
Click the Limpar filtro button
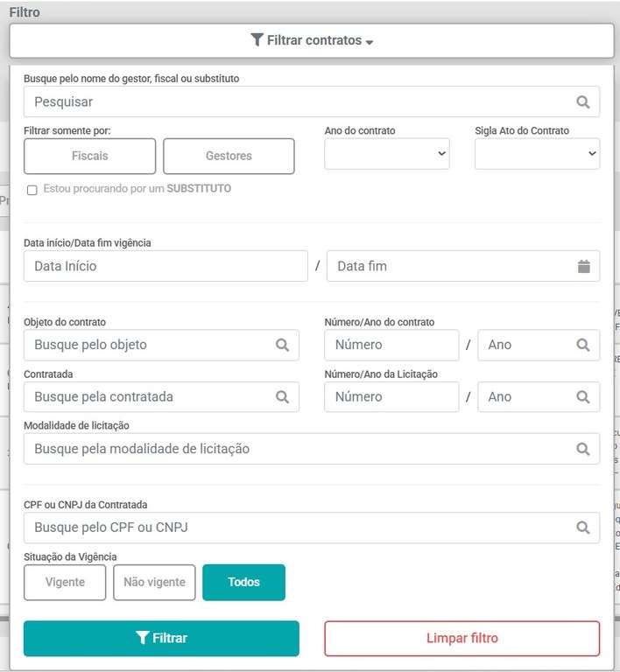click(x=461, y=639)
